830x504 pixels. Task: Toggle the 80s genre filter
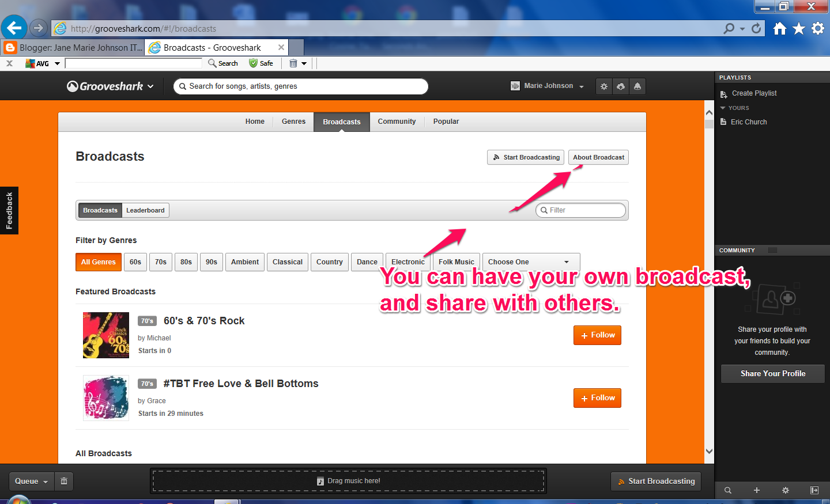(186, 262)
